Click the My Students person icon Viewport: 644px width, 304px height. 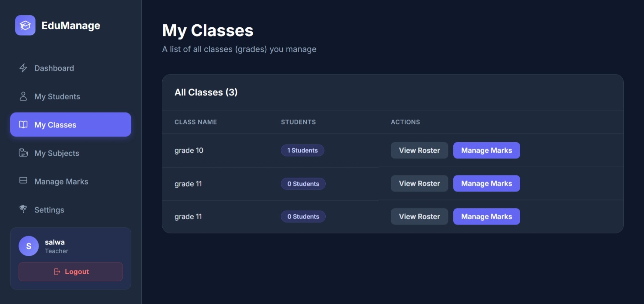pyautogui.click(x=23, y=96)
